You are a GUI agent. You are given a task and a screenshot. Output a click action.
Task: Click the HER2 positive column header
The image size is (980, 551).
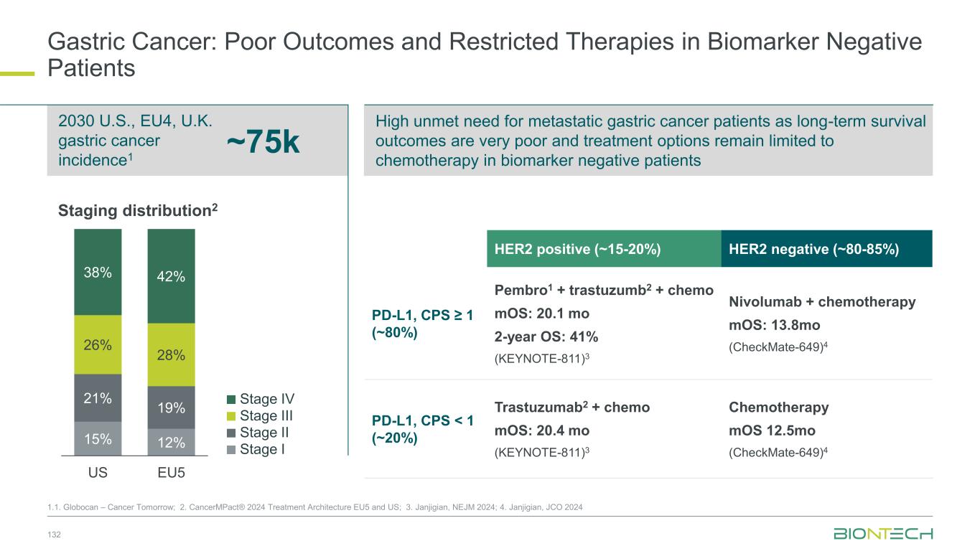tap(603, 249)
